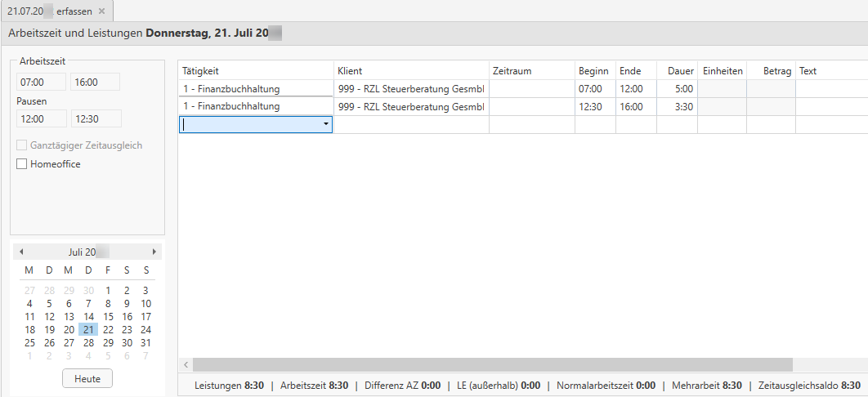Open the Tätigkeit dropdown in empty row
The height and width of the screenshot is (397, 868).
point(326,125)
